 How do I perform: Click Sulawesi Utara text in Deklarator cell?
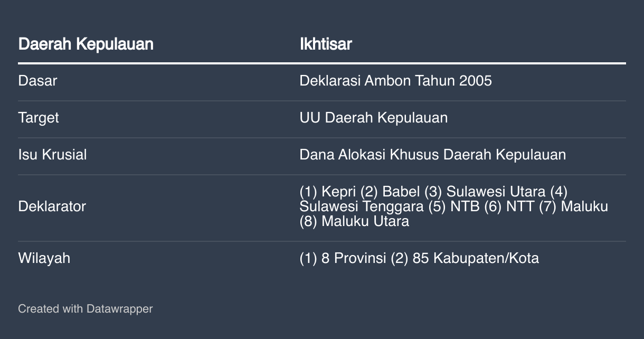point(496,192)
